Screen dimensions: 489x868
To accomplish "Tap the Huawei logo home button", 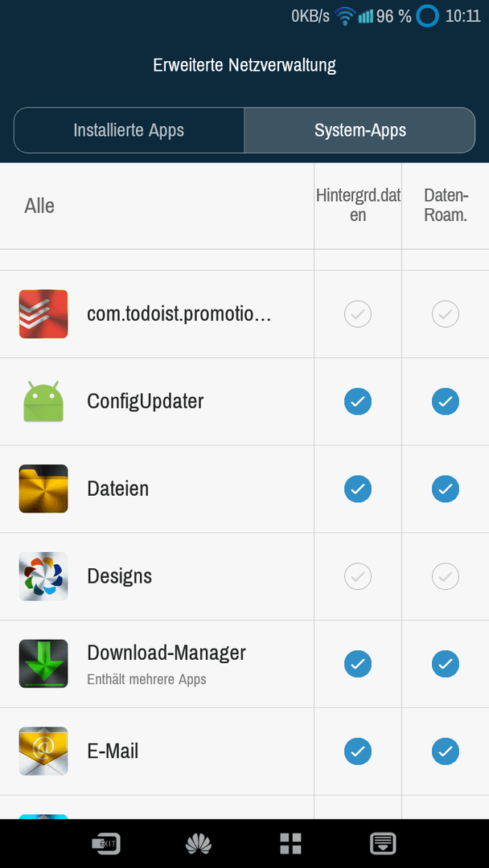I will pyautogui.click(x=199, y=844).
